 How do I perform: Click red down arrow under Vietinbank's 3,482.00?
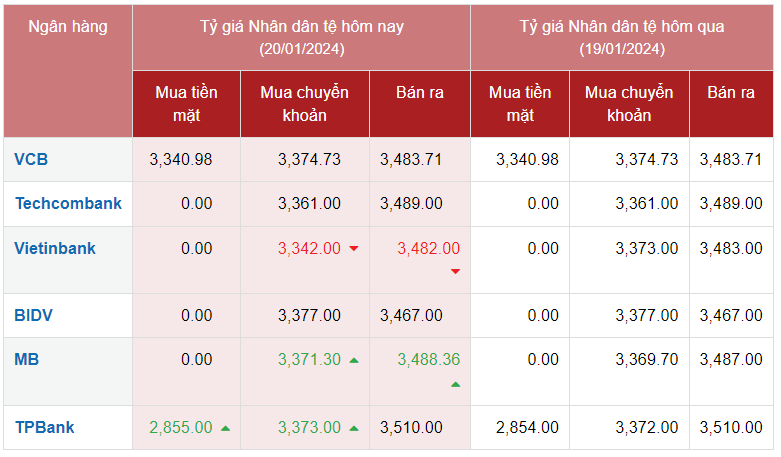[x=455, y=271]
